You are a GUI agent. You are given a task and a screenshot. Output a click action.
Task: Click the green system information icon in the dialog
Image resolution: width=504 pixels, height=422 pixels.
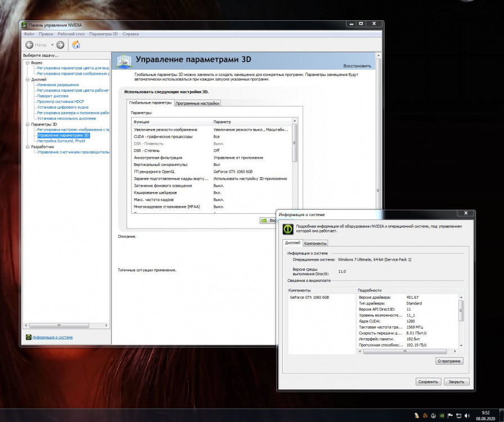(x=288, y=228)
